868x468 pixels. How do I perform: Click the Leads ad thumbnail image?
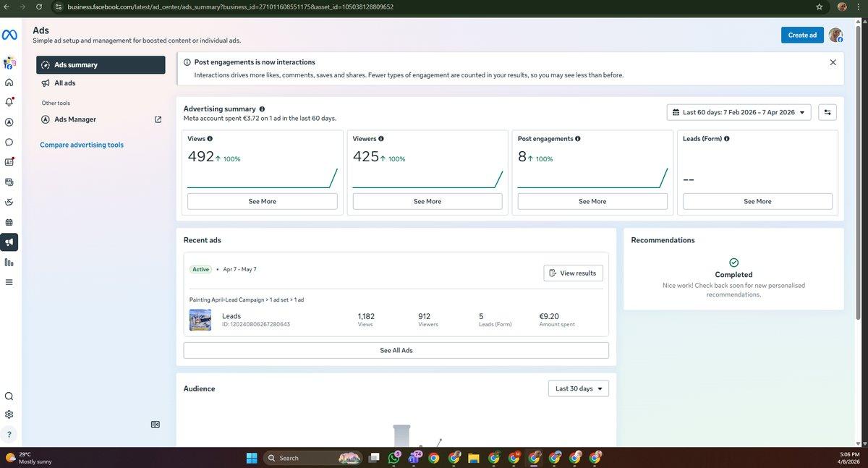[200, 320]
